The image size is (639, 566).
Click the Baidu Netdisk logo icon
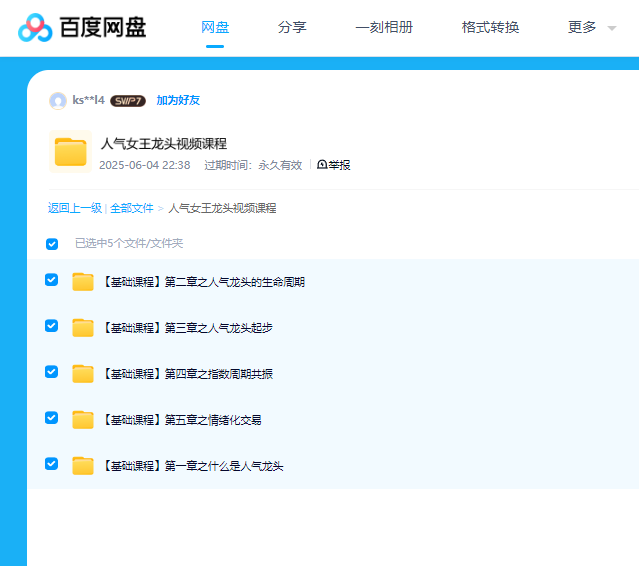click(35, 28)
